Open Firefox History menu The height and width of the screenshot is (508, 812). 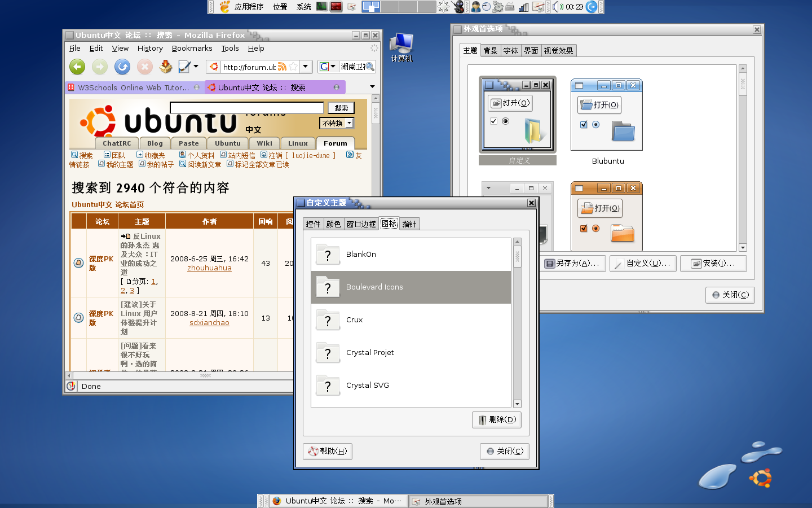(150, 49)
